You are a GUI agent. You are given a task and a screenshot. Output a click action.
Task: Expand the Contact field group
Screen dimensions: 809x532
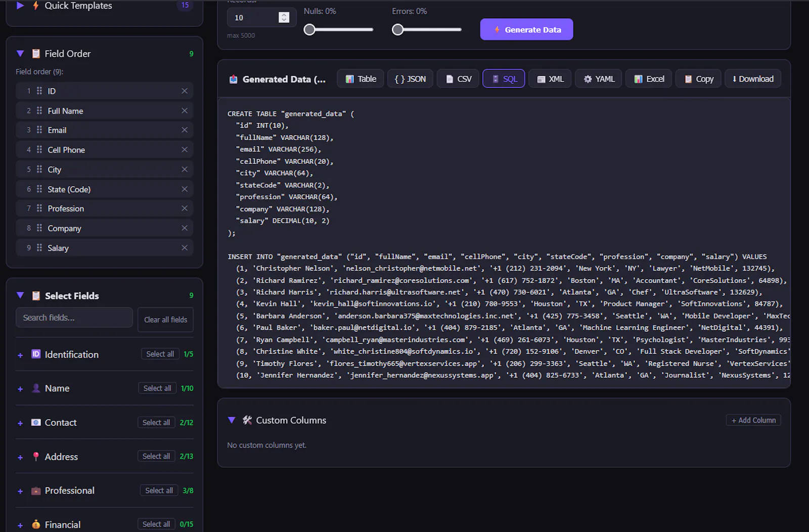pos(20,423)
